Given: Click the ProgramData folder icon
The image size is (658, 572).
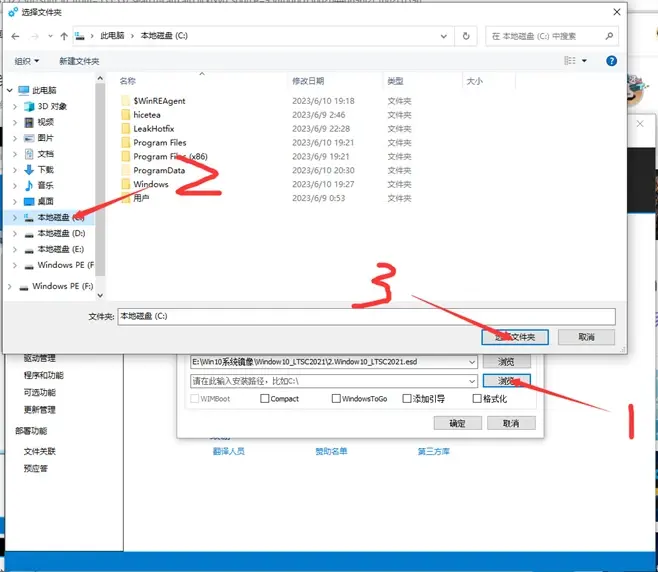Looking at the screenshot, I should 125,170.
